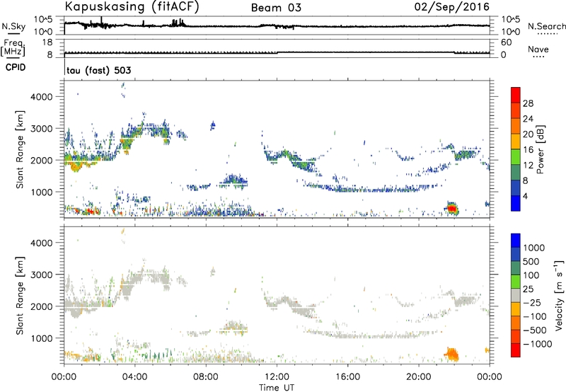
Task: Select the N.Sky legend label
Action: click(13, 26)
